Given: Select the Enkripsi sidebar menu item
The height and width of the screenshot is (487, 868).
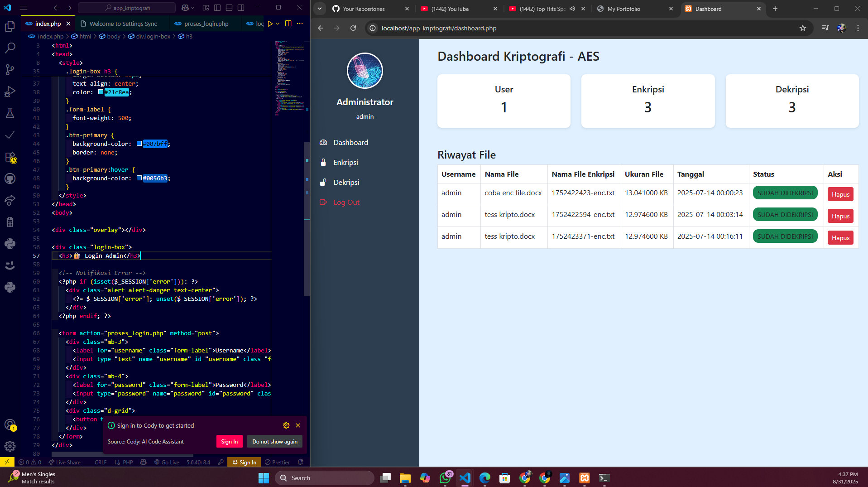Looking at the screenshot, I should (345, 162).
